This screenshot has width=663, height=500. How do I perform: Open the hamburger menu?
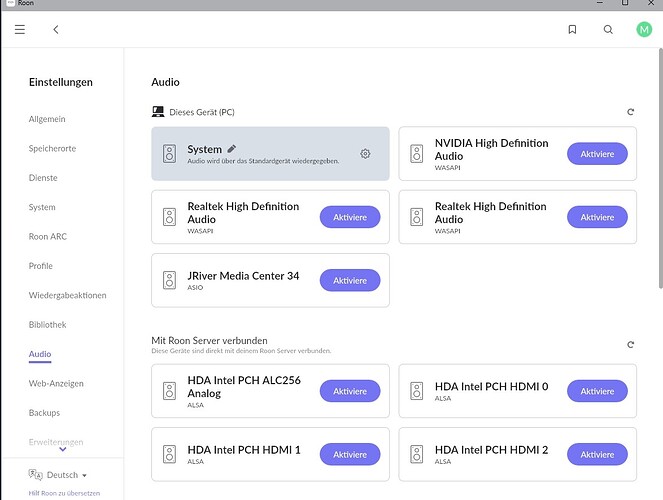tap(19, 30)
